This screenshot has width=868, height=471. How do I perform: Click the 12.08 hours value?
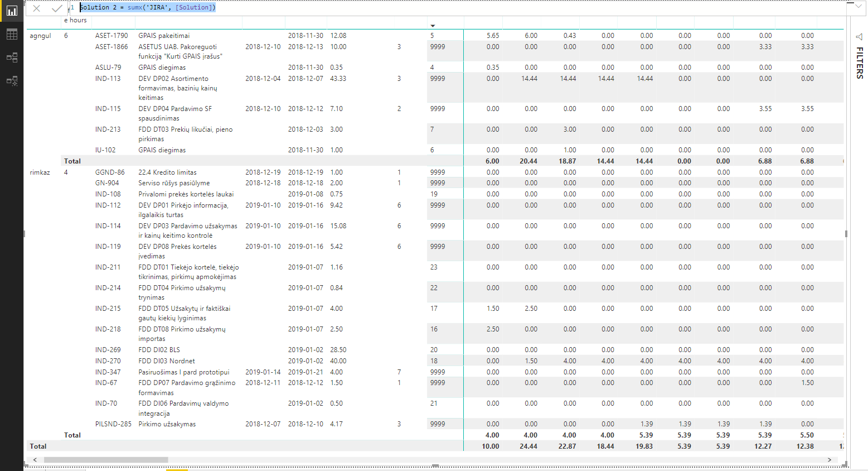[x=338, y=36]
